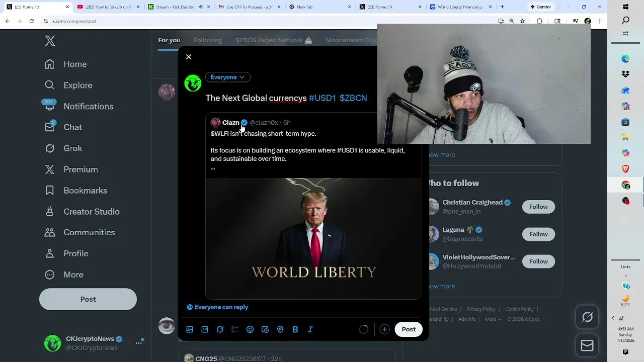
Task: Submit post with composer Post button
Action: pos(409,329)
